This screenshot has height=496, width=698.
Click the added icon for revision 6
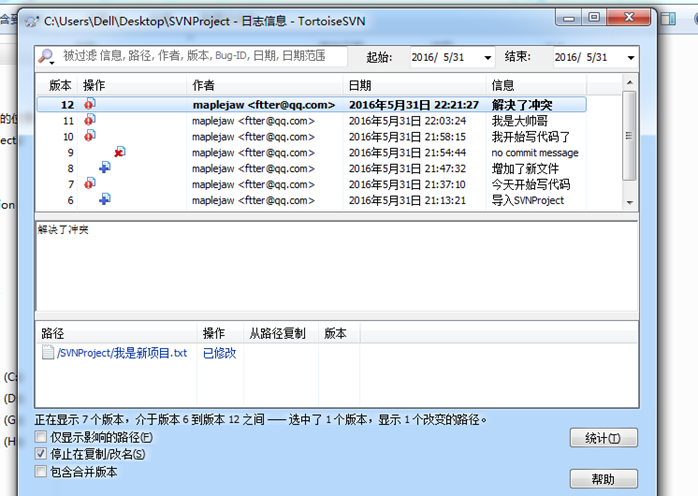105,199
